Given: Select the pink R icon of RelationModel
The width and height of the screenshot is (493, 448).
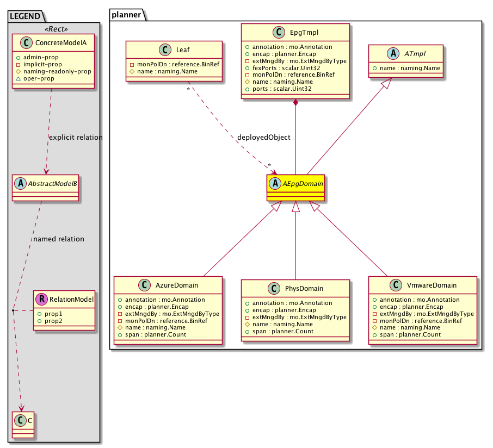Looking at the screenshot, I should click(42, 298).
